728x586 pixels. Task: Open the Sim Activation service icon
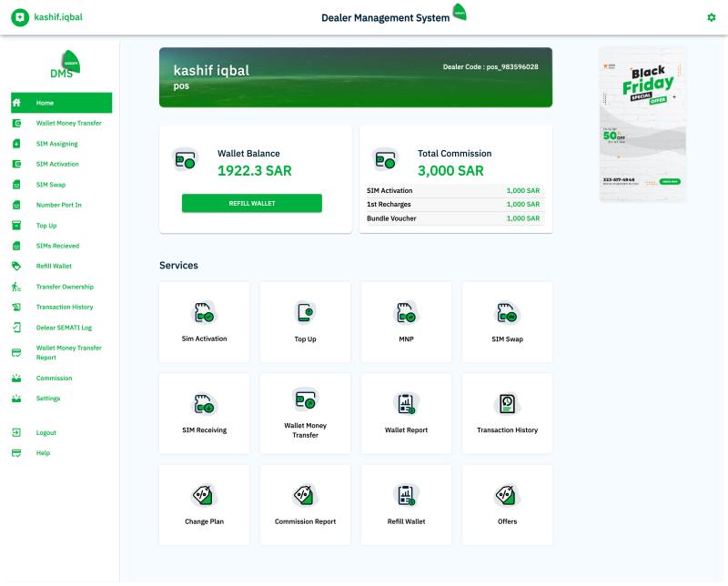pos(204,313)
